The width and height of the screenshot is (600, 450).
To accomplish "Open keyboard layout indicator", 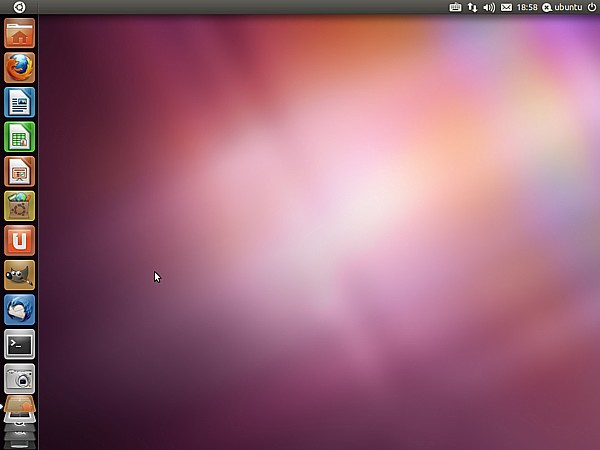I will tap(455, 7).
